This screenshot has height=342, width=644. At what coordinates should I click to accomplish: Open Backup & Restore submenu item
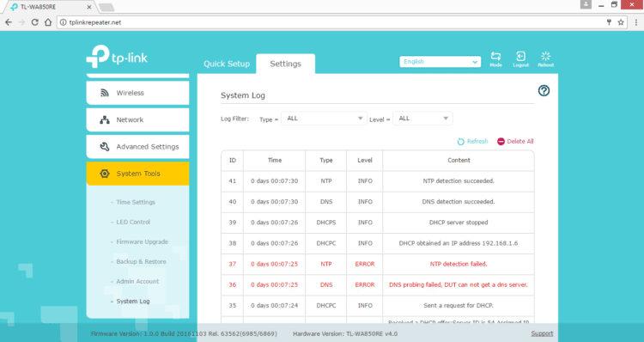point(141,261)
